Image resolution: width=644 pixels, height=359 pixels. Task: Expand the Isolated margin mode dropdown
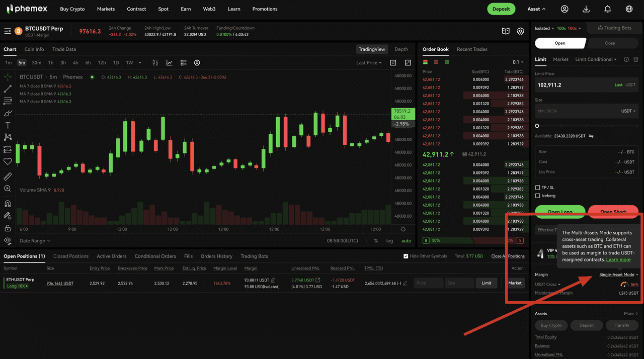544,28
